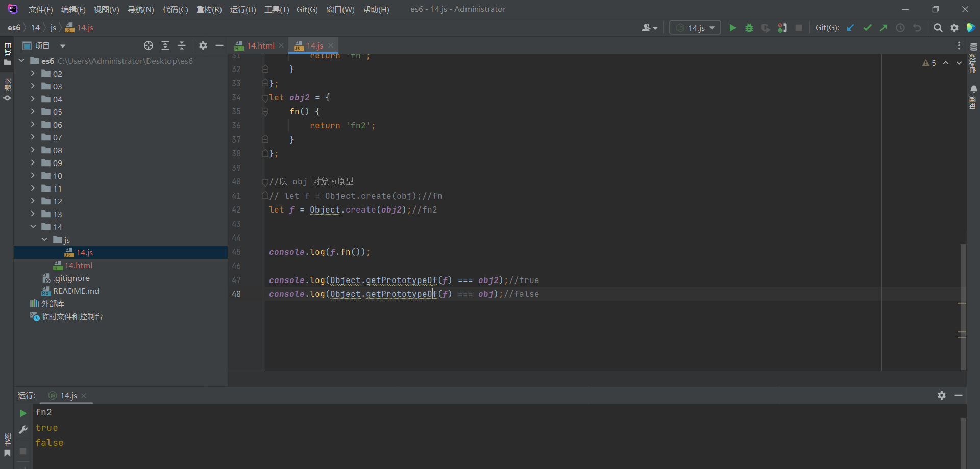Go to previous highlighted problem arrow
The height and width of the screenshot is (469, 980).
click(946, 63)
